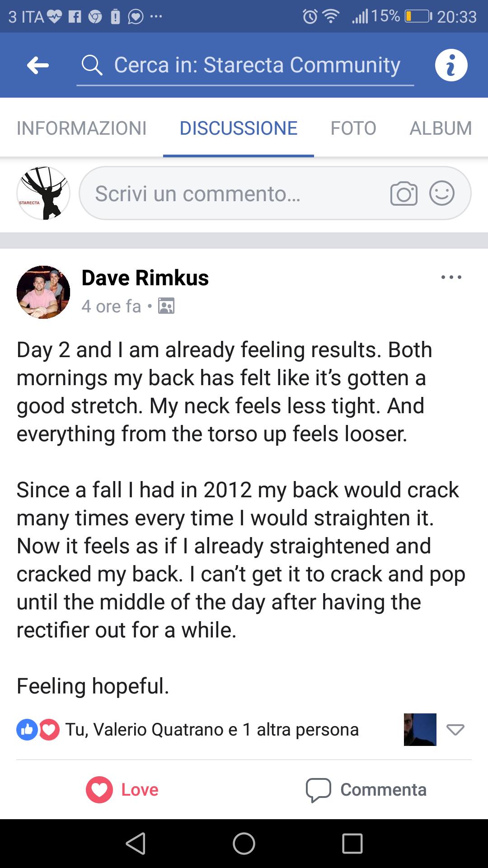Viewport: 488px width, 868px height.
Task: Open the emoji picker smiley icon
Action: (441, 193)
